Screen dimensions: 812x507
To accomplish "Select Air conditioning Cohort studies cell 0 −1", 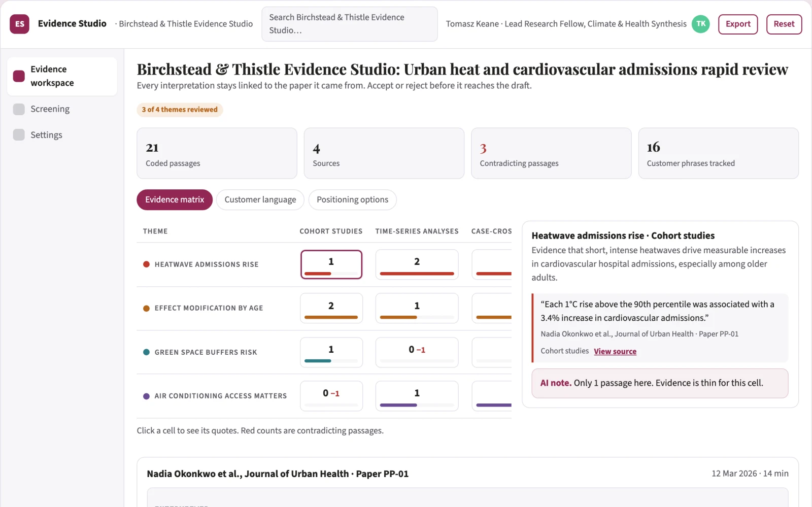I will tap(331, 396).
